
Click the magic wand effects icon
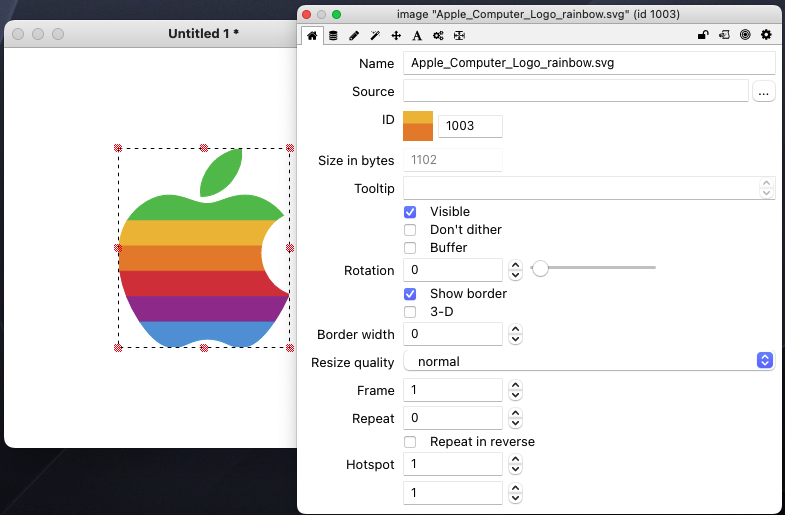point(375,35)
